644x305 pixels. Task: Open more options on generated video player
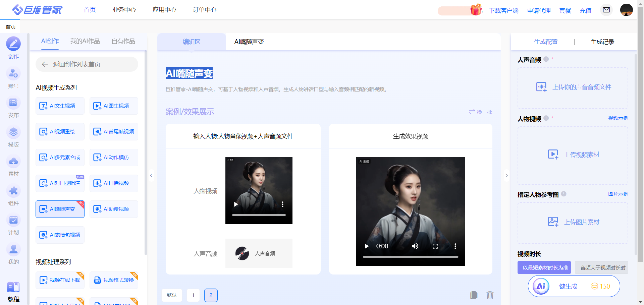pyautogui.click(x=455, y=246)
